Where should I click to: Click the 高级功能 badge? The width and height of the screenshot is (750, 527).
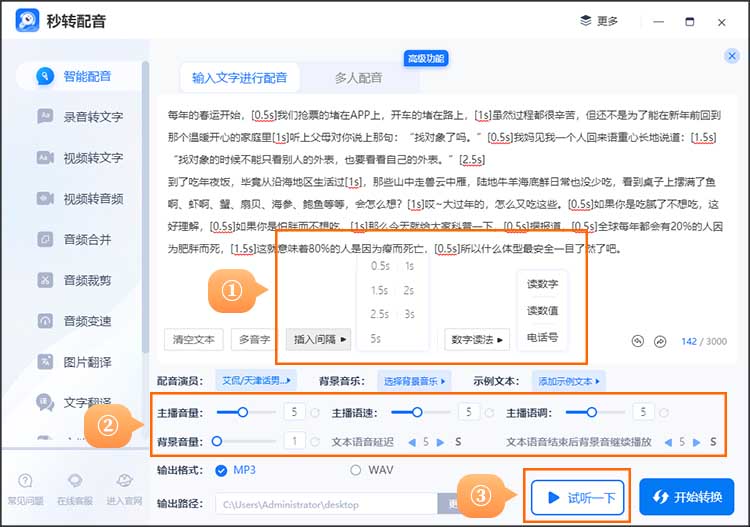pos(426,58)
